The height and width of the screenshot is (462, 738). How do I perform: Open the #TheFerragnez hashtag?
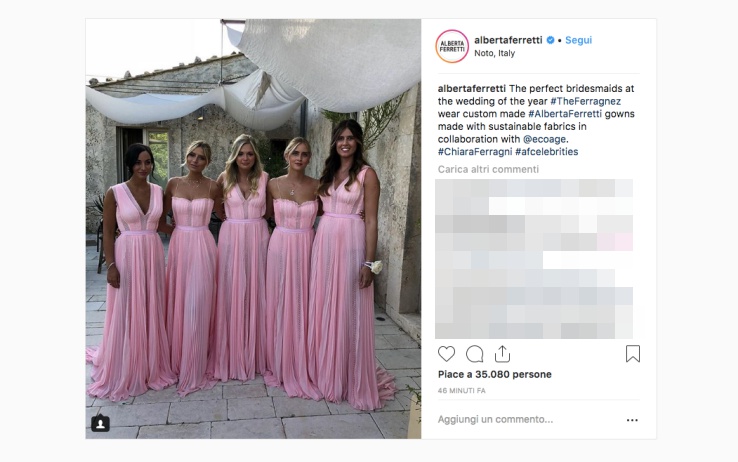click(586, 101)
